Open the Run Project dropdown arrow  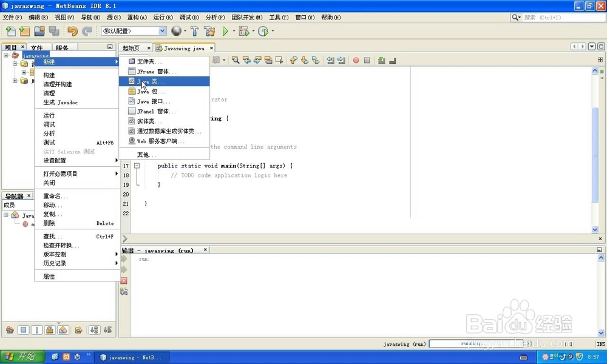pyautogui.click(x=234, y=31)
